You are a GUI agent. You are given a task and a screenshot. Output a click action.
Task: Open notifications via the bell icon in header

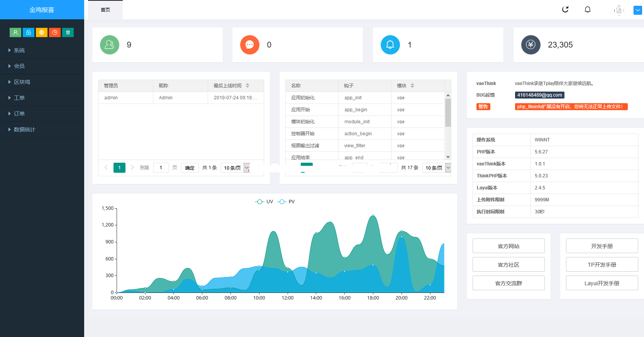588,10
